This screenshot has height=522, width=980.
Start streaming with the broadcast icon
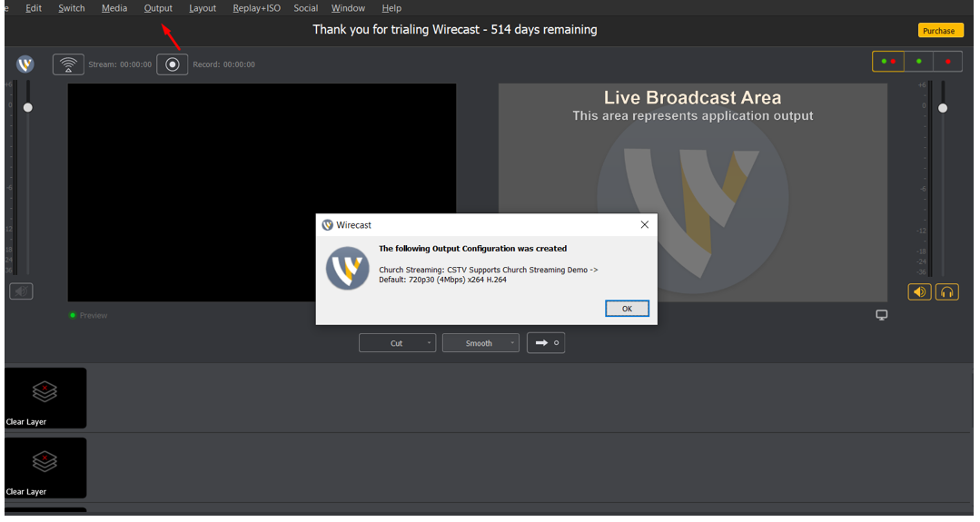pyautogui.click(x=68, y=64)
